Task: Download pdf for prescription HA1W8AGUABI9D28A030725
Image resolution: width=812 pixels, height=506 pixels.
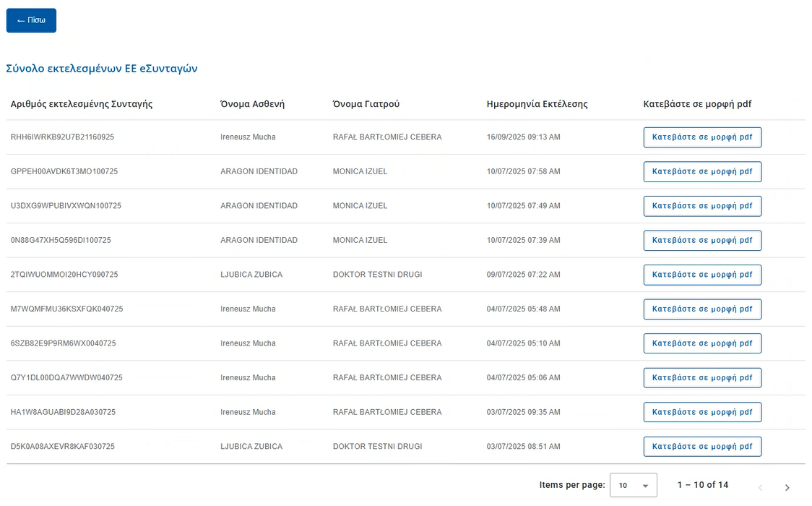Action: pos(701,412)
